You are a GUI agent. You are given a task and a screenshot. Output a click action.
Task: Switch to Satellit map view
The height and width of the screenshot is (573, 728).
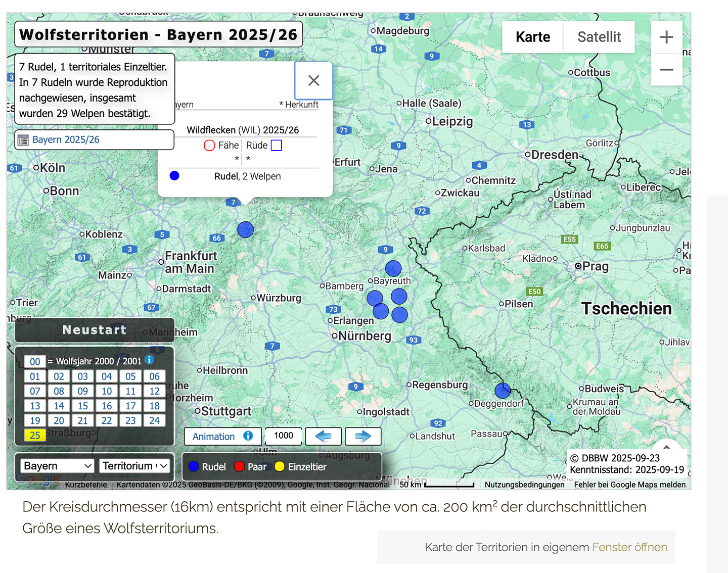click(599, 37)
